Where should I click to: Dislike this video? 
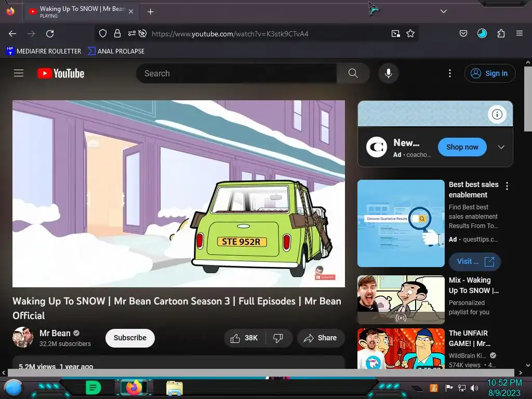(x=278, y=338)
